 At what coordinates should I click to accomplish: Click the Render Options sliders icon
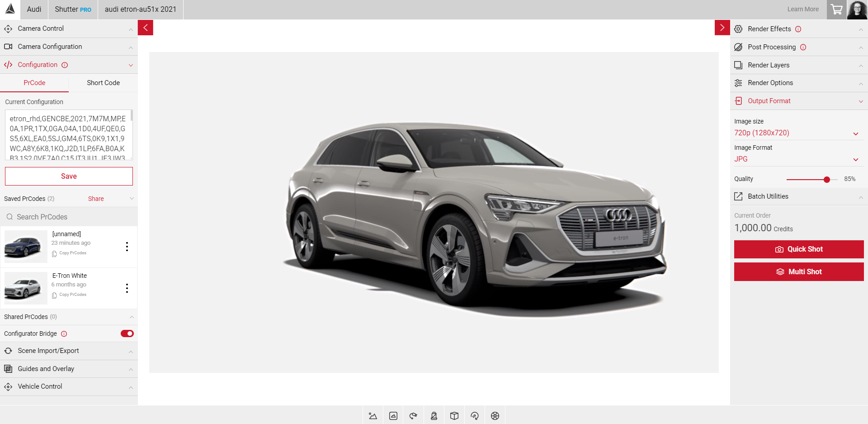coord(738,83)
